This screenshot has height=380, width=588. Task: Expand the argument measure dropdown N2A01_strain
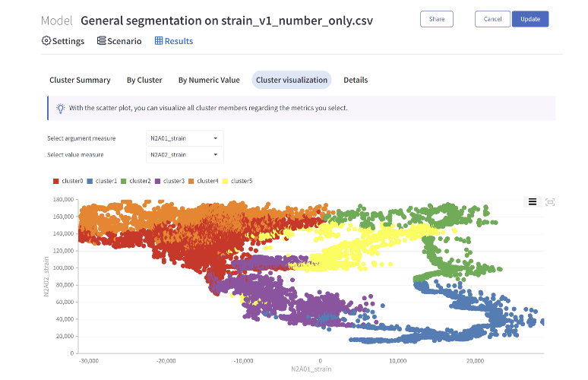tap(185, 138)
